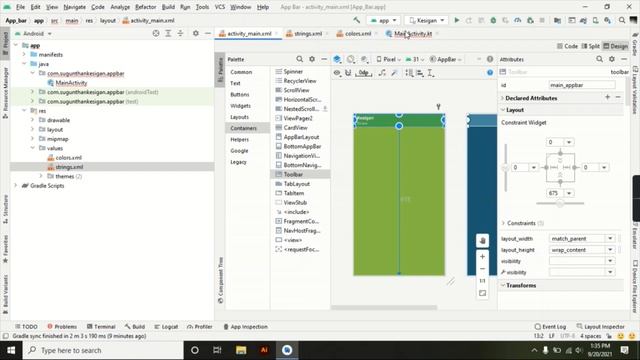Run the app with the green play button
Screen dimensions: 640x360
(457, 20)
